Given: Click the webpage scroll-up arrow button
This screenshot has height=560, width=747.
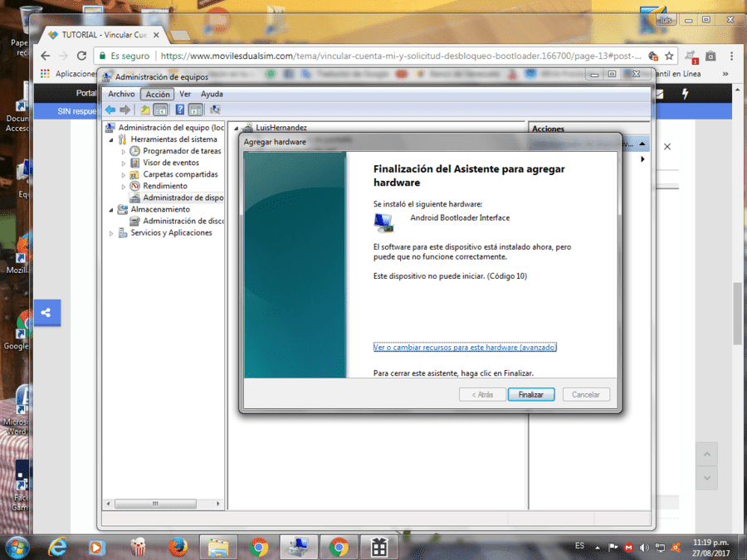Looking at the screenshot, I should [707, 455].
